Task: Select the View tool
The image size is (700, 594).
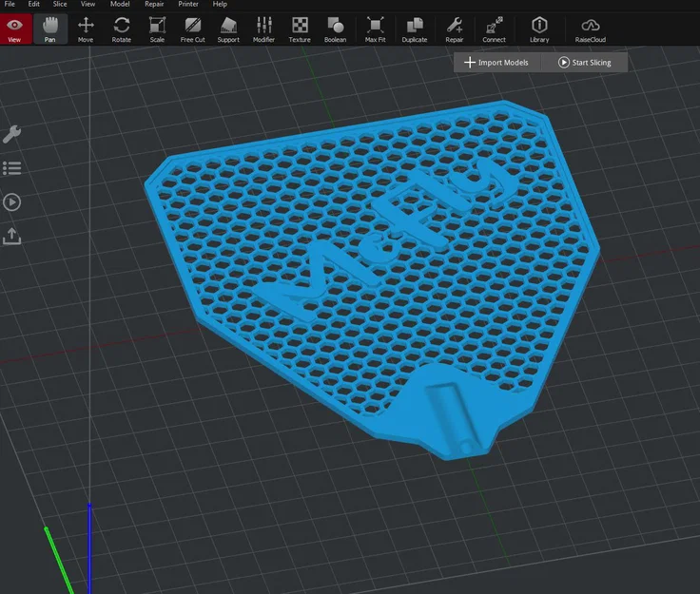Action: click(x=14, y=29)
